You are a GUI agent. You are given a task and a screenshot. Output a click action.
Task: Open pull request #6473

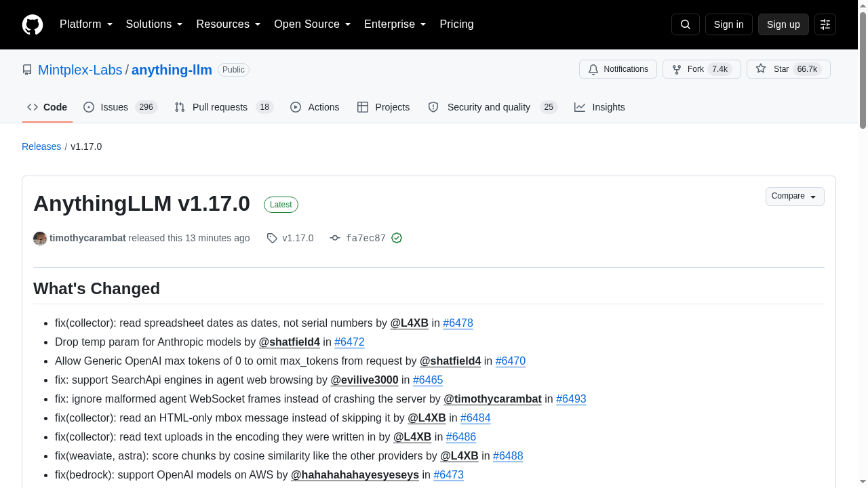[x=448, y=475]
